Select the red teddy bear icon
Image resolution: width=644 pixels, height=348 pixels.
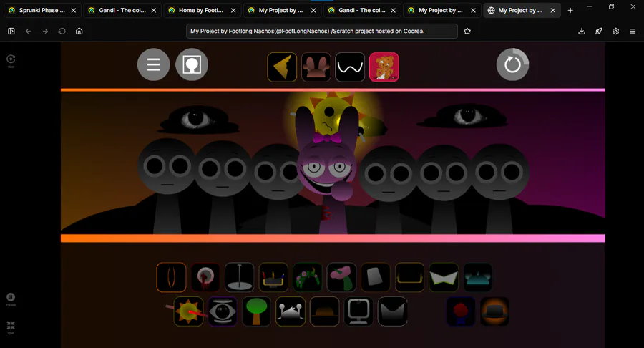click(x=384, y=67)
